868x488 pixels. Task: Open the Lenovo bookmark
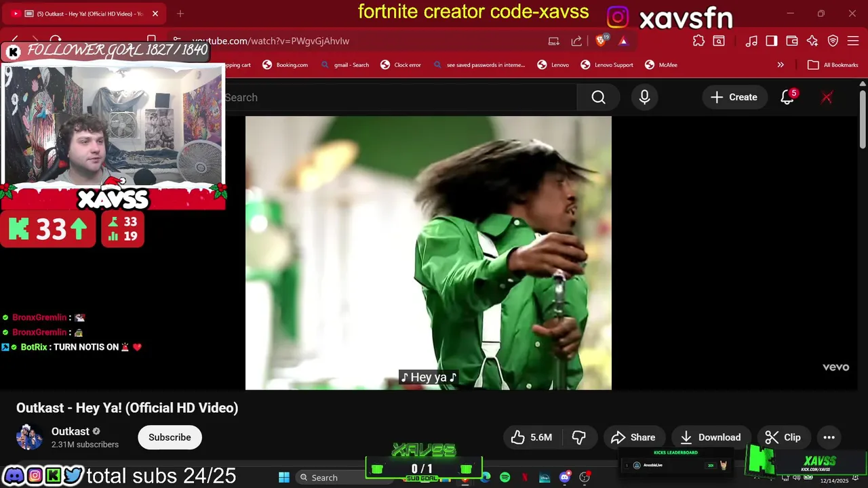point(553,65)
